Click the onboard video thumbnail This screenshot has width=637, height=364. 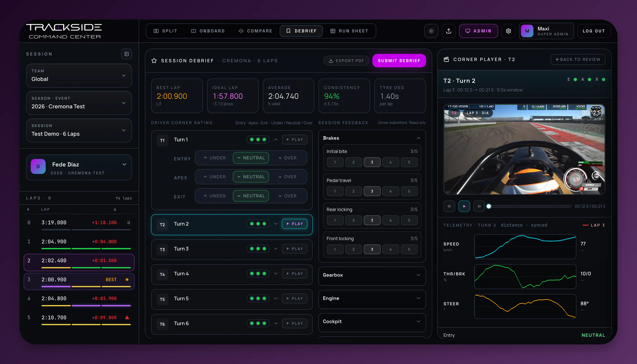click(x=524, y=149)
